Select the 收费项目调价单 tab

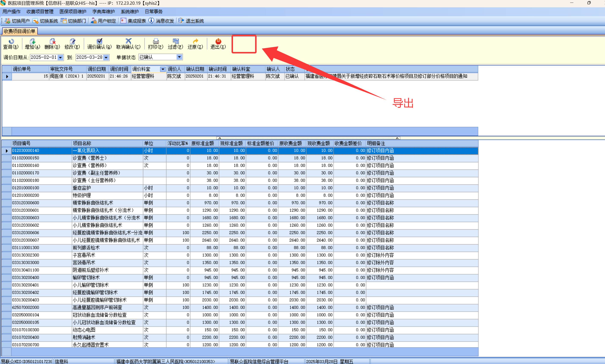pyautogui.click(x=19, y=31)
